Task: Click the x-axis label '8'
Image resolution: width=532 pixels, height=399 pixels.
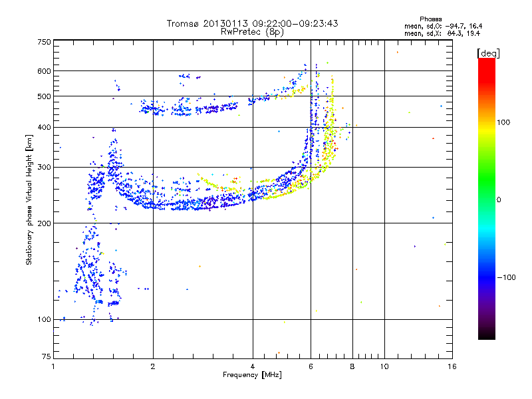Action: click(352, 366)
